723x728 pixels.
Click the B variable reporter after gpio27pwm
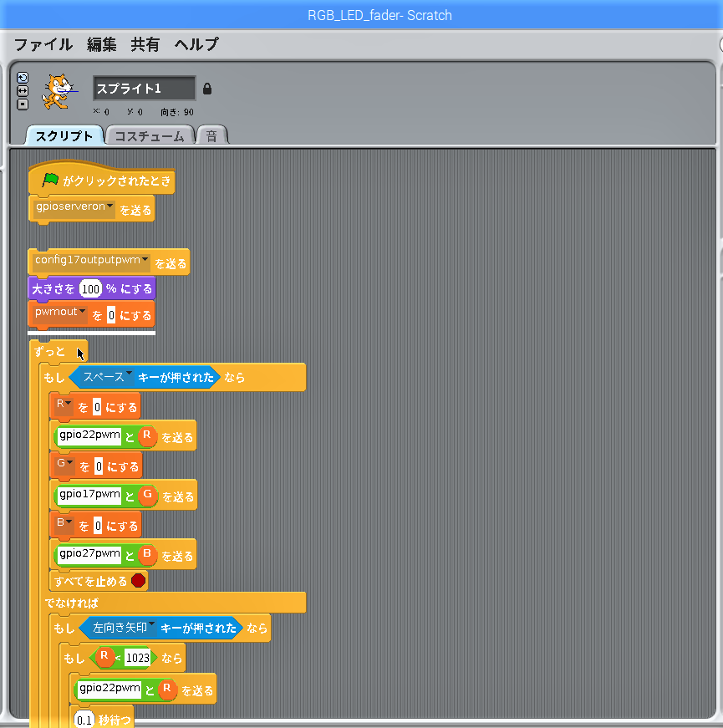pyautogui.click(x=147, y=555)
